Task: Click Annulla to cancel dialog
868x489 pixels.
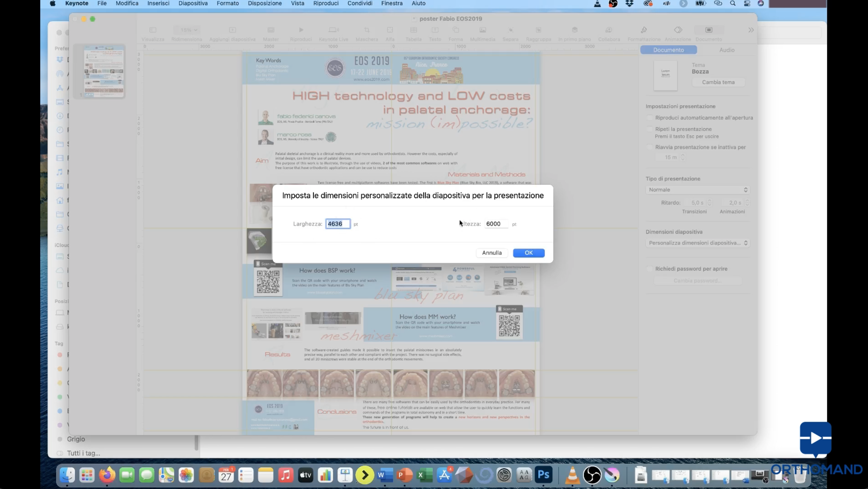Action: click(492, 253)
